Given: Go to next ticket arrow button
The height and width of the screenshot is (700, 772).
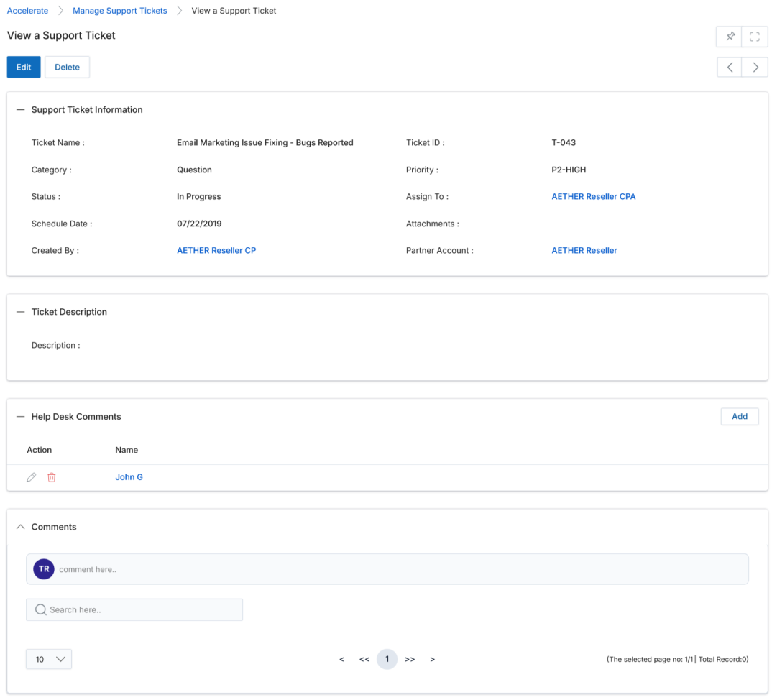Looking at the screenshot, I should pyautogui.click(x=755, y=68).
